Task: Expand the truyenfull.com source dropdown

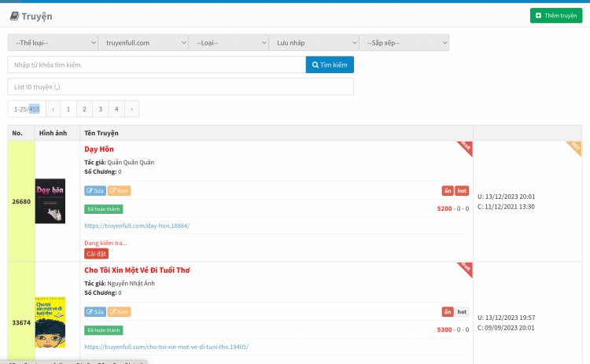Action: click(x=143, y=42)
